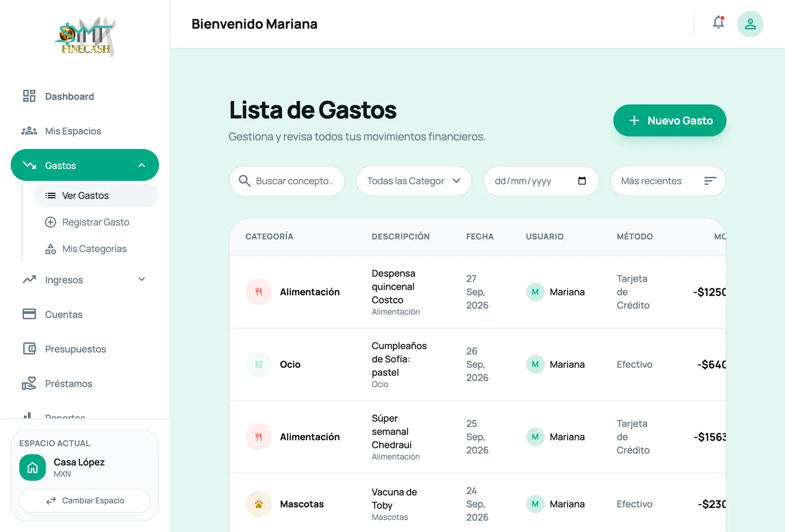Click Cambiar Espacio button

point(85,501)
